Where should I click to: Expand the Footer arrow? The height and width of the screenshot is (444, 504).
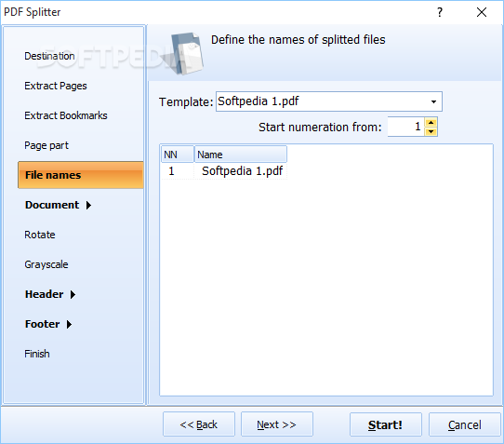coord(69,324)
